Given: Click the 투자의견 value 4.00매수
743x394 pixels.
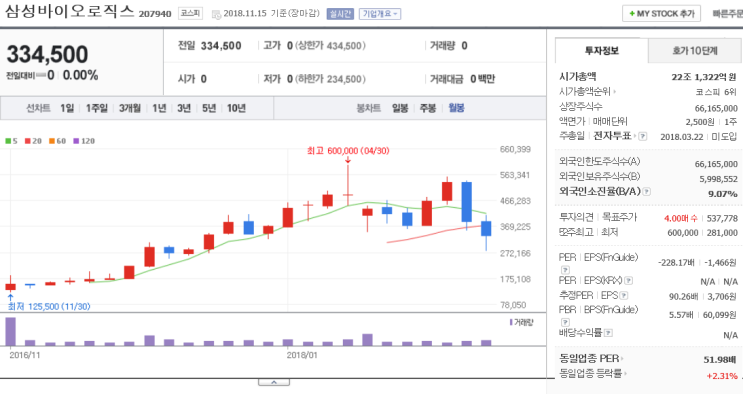Looking at the screenshot, I should tap(680, 218).
